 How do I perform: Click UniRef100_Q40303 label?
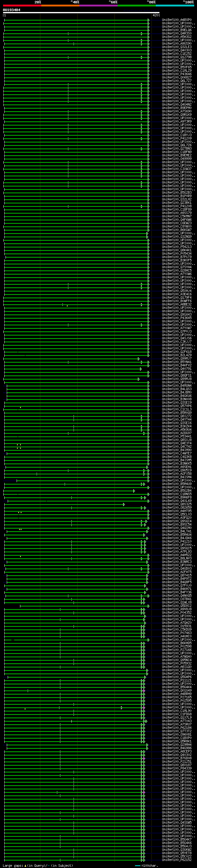click(177, 50)
